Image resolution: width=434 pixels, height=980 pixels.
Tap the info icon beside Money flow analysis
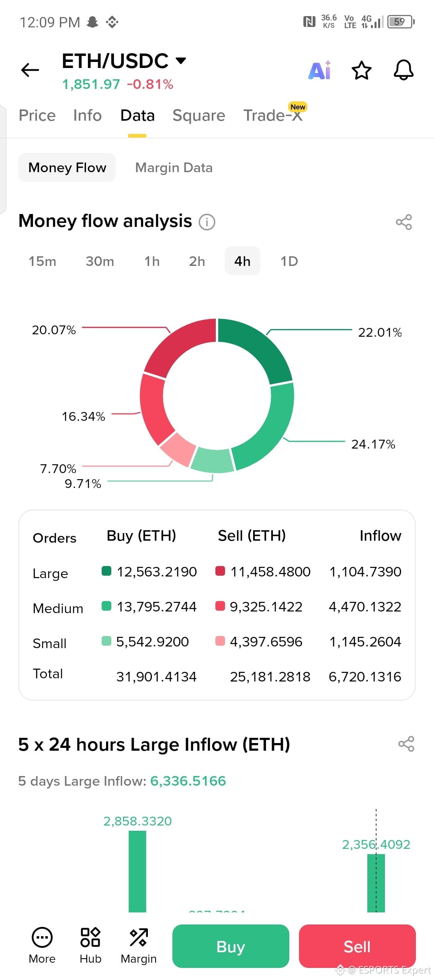(x=207, y=222)
